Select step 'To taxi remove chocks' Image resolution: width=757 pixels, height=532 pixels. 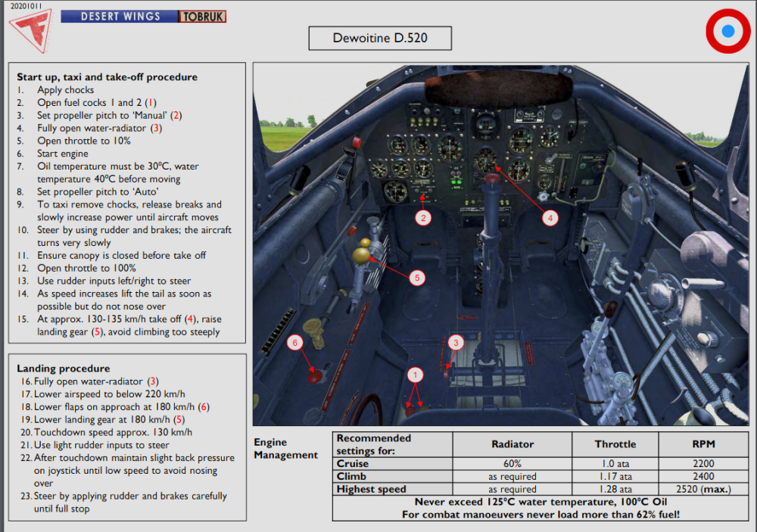click(x=120, y=210)
